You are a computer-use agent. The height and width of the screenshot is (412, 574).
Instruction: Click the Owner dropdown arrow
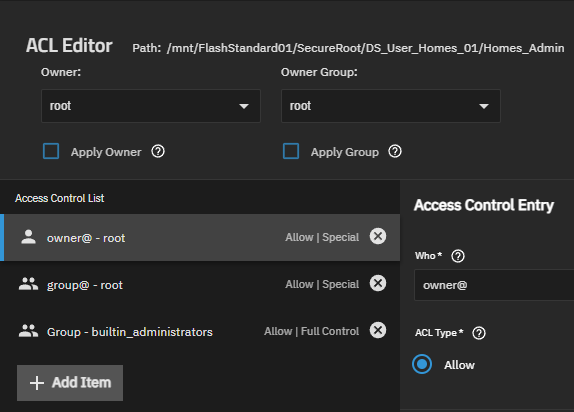[x=244, y=106]
